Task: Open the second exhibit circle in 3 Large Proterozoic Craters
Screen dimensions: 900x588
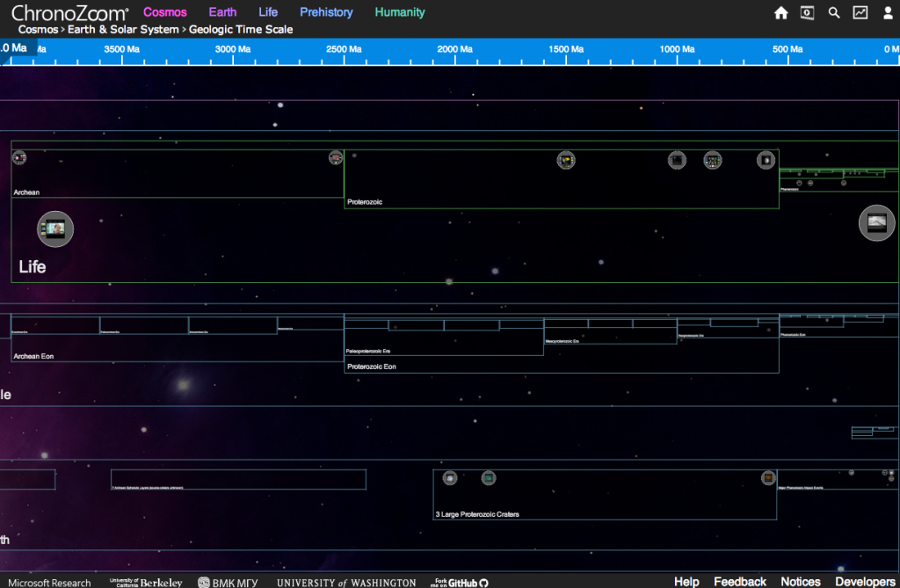Action: click(489, 478)
